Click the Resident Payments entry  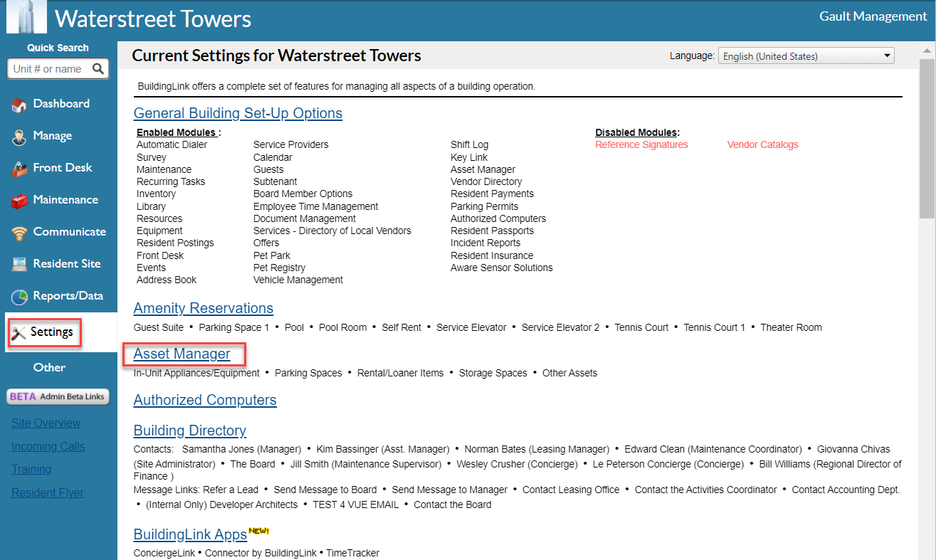492,194
